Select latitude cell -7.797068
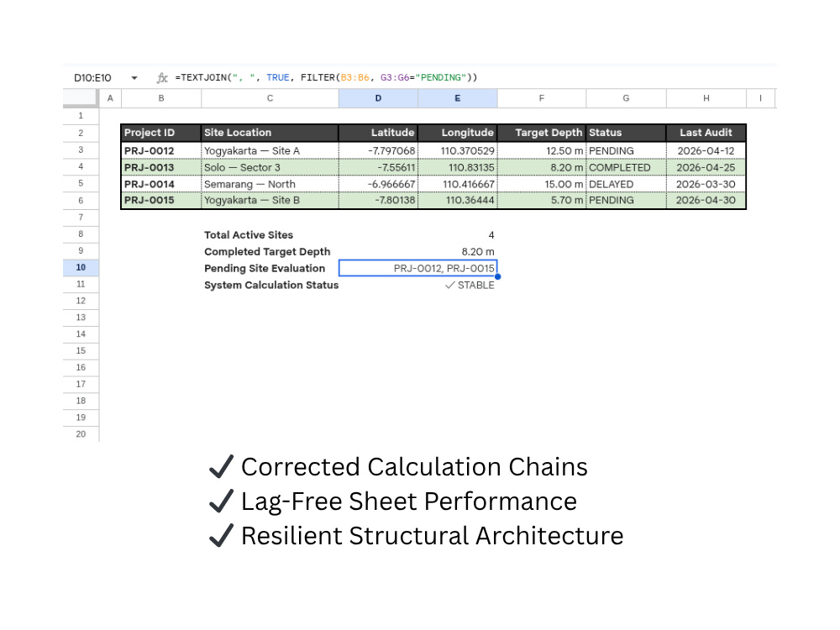Screen dimensions: 840x630 (x=378, y=151)
